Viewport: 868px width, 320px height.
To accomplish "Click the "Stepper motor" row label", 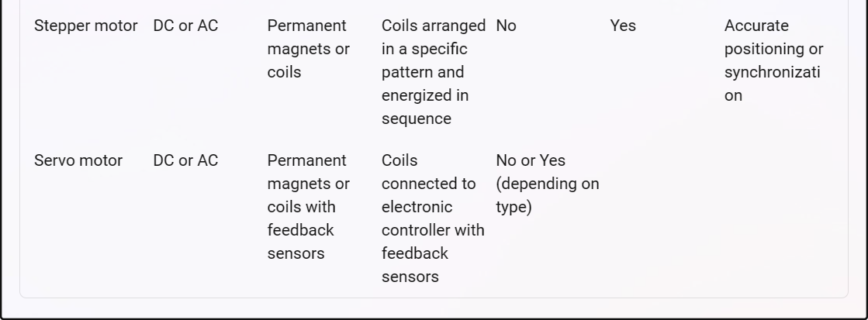I will pos(85,26).
